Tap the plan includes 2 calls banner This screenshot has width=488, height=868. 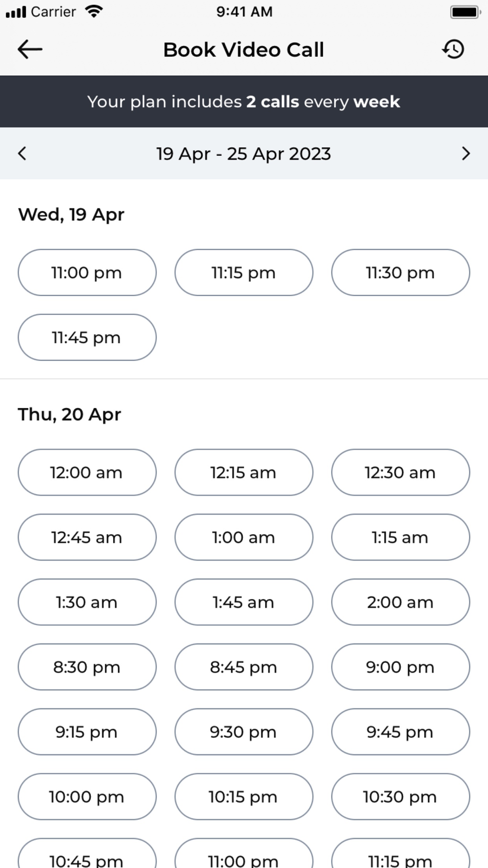coord(244,102)
